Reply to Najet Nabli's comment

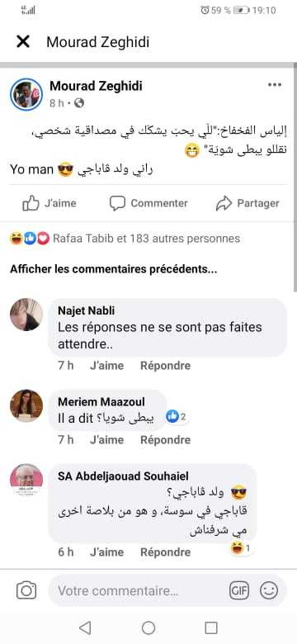coord(165,366)
